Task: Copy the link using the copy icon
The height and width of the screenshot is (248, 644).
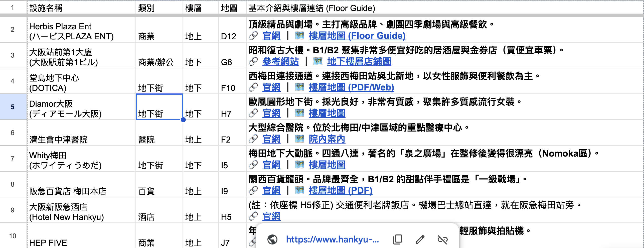Action: (x=398, y=239)
